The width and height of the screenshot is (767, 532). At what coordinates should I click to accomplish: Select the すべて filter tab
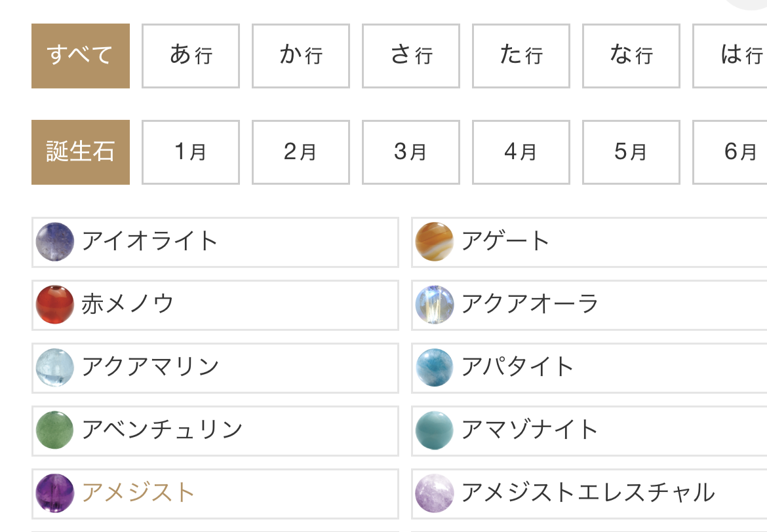tap(81, 56)
